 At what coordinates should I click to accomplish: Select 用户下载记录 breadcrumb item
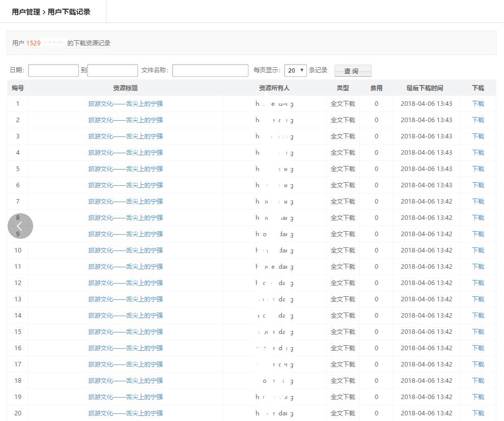click(x=69, y=12)
